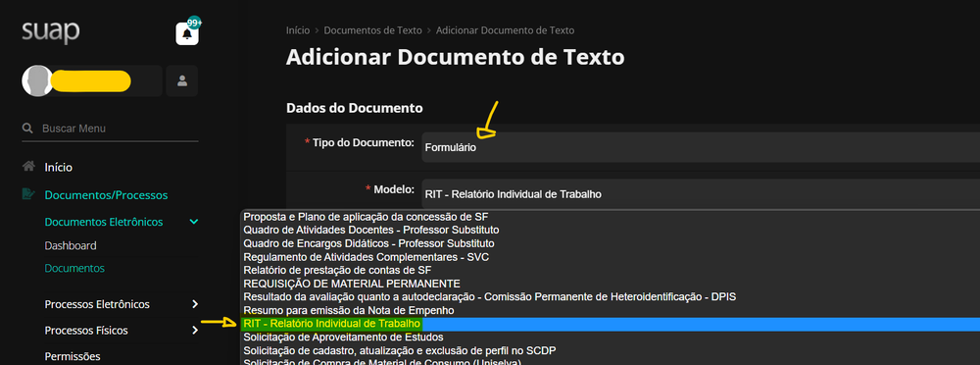Open Documentos sidebar item
Screen dimensions: 980x365
[x=74, y=268]
